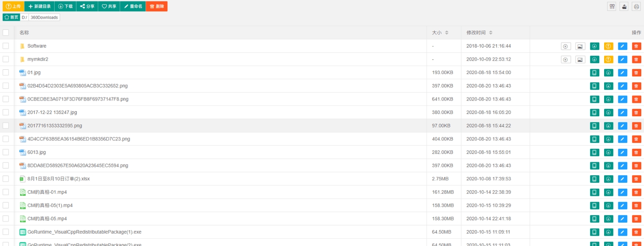Click the edit icon for CM的真相-05.mp4

(622, 219)
